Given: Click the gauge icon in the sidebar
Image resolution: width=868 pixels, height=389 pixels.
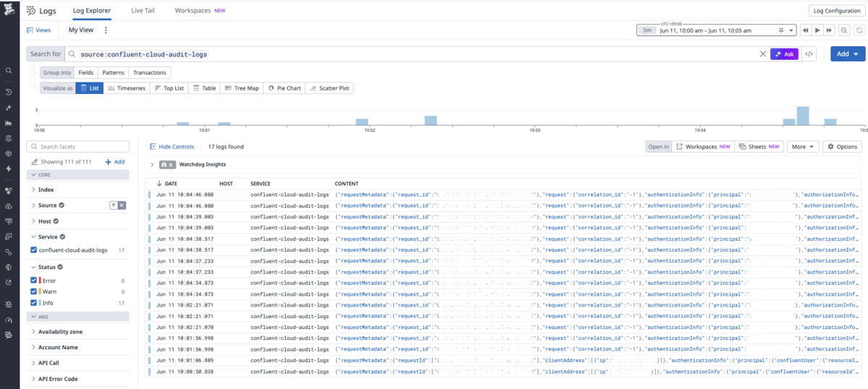Looking at the screenshot, I should (9, 320).
